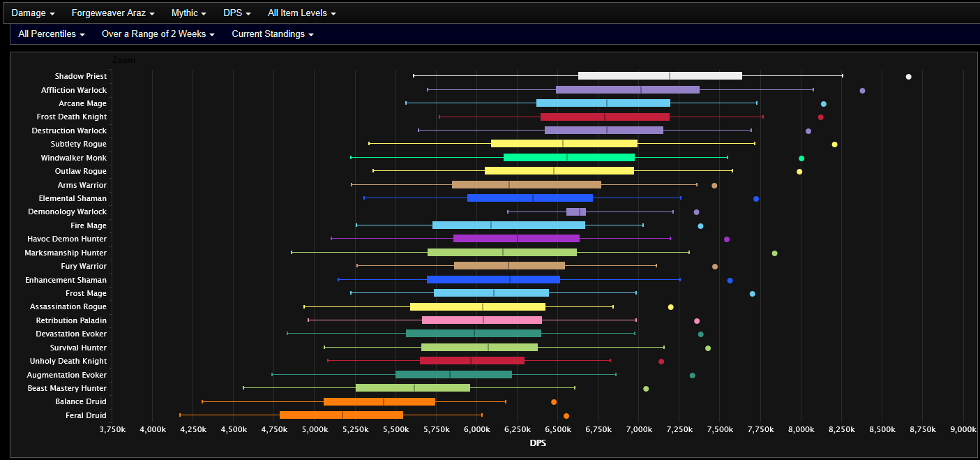Click the Unholy Death Knight label
980x460 pixels.
click(68, 362)
